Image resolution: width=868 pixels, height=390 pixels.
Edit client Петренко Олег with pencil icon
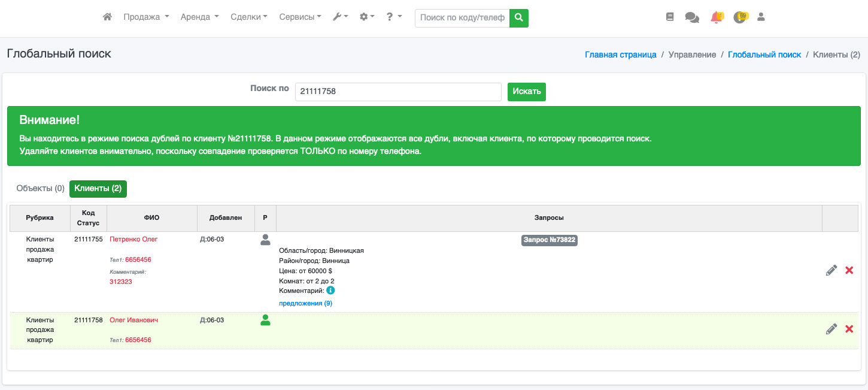coord(831,271)
